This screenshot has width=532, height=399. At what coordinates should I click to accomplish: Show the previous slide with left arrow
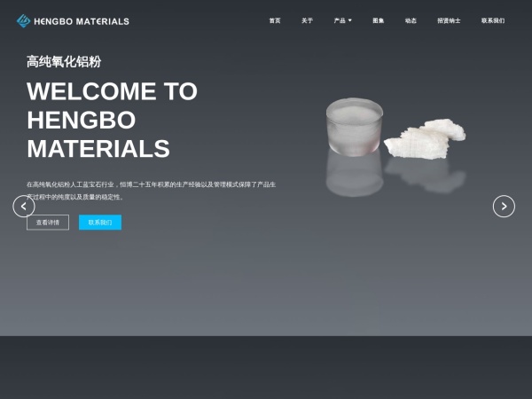click(24, 206)
